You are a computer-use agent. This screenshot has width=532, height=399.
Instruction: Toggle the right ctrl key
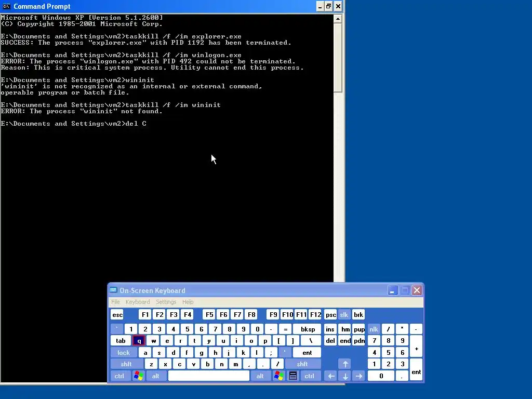click(310, 376)
